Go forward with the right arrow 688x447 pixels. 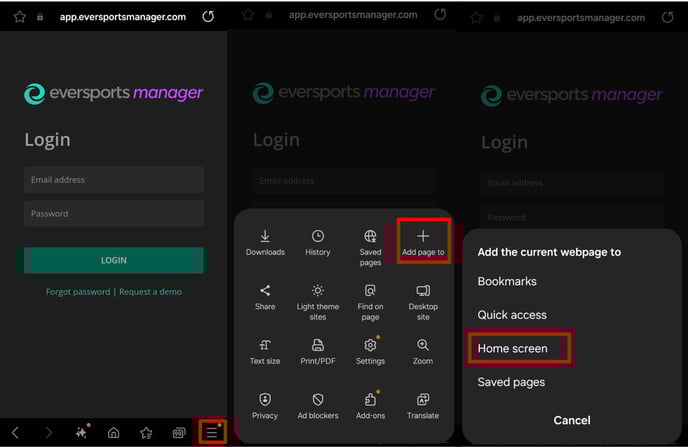click(48, 433)
